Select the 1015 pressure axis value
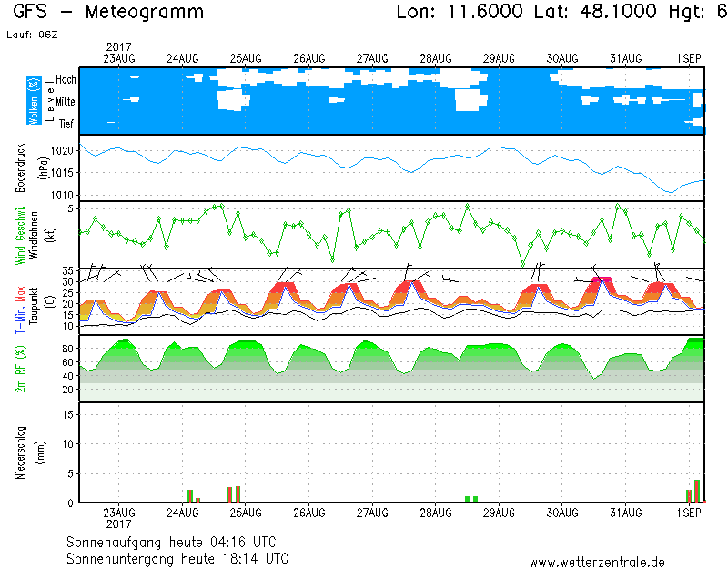Image resolution: width=728 pixels, height=569 pixels. 62,173
